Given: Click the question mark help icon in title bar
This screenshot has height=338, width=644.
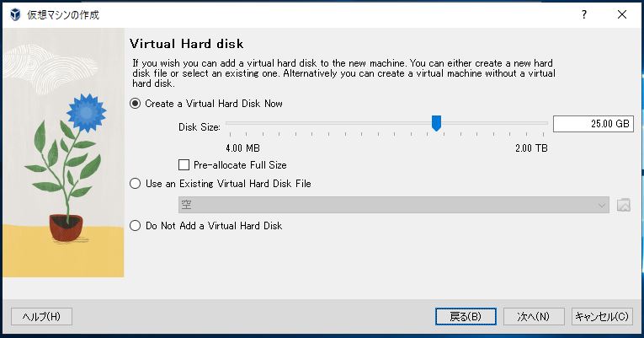Looking at the screenshot, I should coord(583,15).
